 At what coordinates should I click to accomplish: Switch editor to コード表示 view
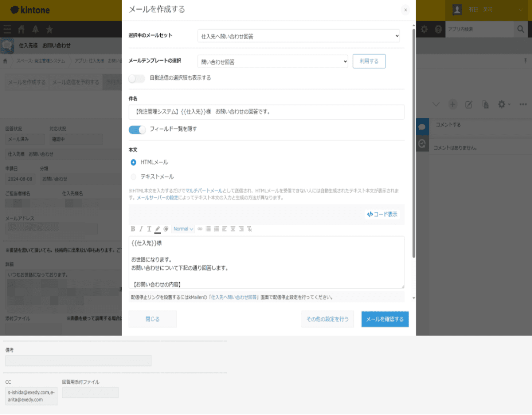[382, 214]
